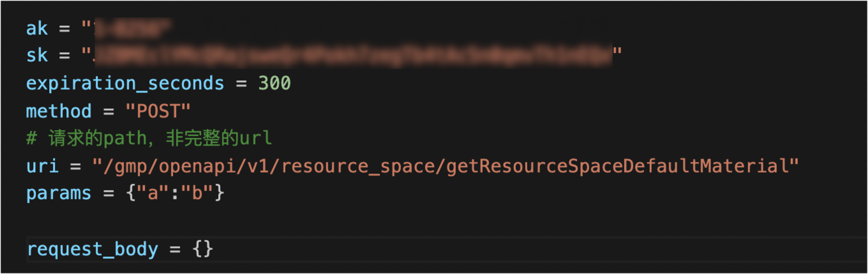Click resource_space in the uri path
Screen dimensions: 868x274
(x=363, y=166)
